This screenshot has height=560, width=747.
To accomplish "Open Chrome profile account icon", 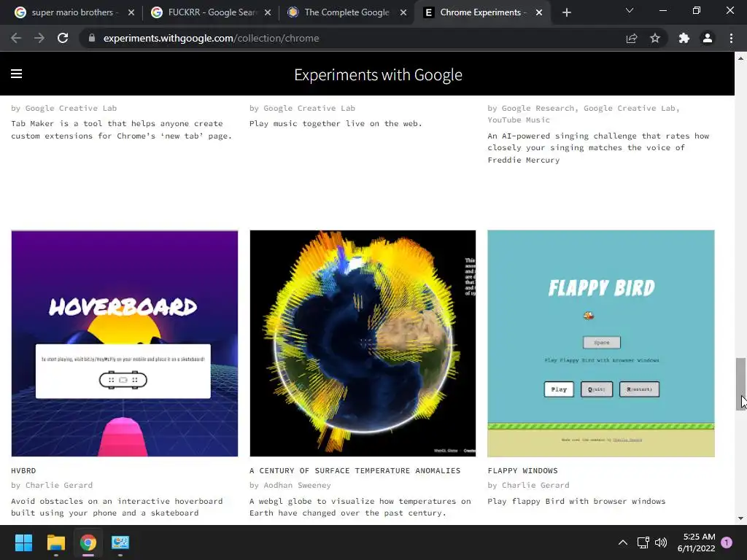I will point(708,38).
